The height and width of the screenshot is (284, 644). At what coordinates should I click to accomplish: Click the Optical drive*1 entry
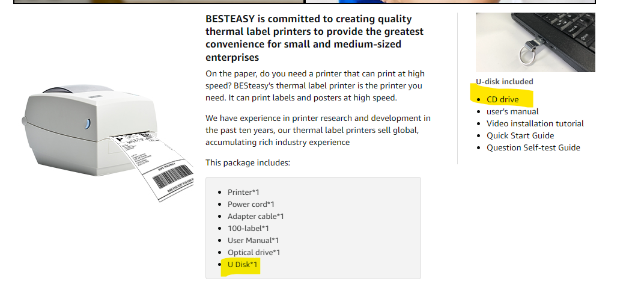pos(254,253)
